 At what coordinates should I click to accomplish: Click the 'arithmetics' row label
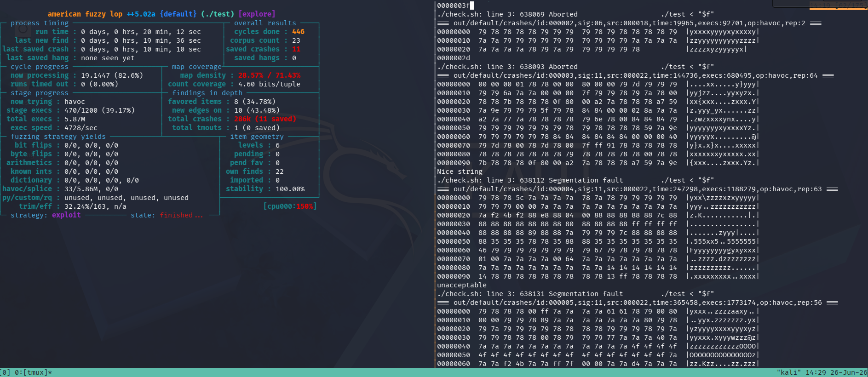pos(29,163)
